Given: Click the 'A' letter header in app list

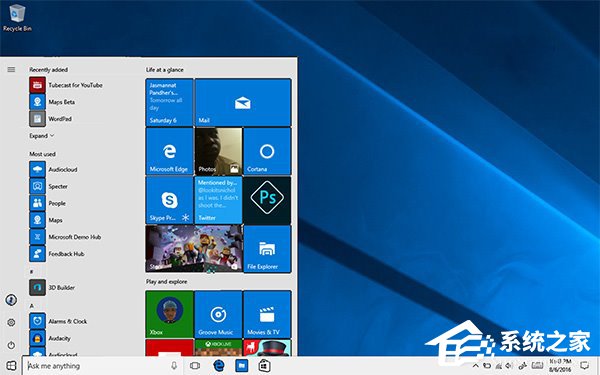Looking at the screenshot, I should point(32,306).
